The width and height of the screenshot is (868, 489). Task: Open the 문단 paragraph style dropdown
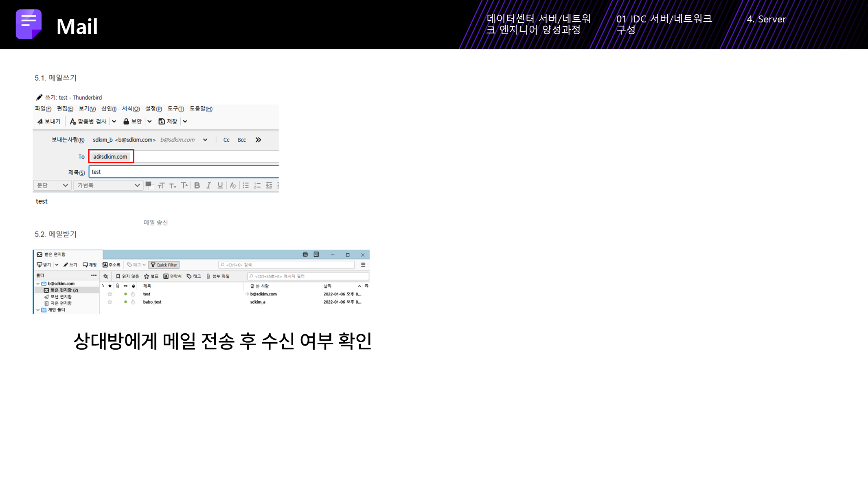[52, 185]
